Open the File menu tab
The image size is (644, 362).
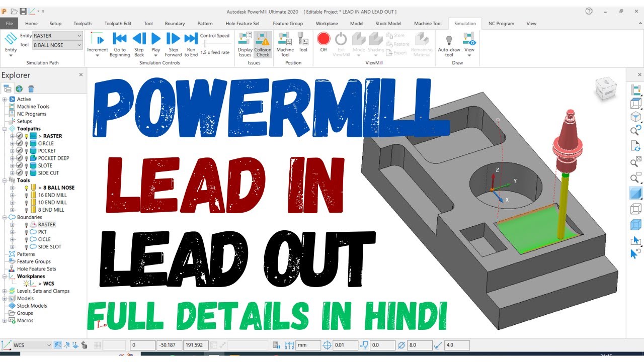[9, 23]
